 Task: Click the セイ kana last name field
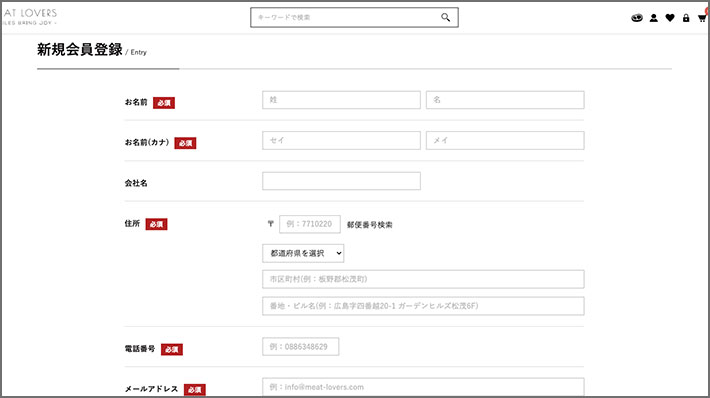[x=341, y=140]
